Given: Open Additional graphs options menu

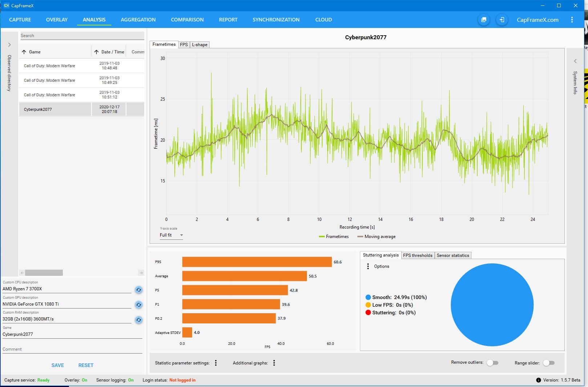Looking at the screenshot, I should 274,363.
